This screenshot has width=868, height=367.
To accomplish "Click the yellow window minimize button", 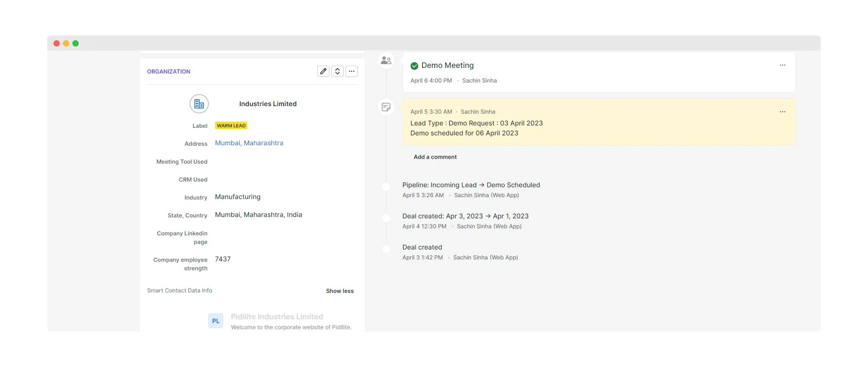I will [x=66, y=43].
